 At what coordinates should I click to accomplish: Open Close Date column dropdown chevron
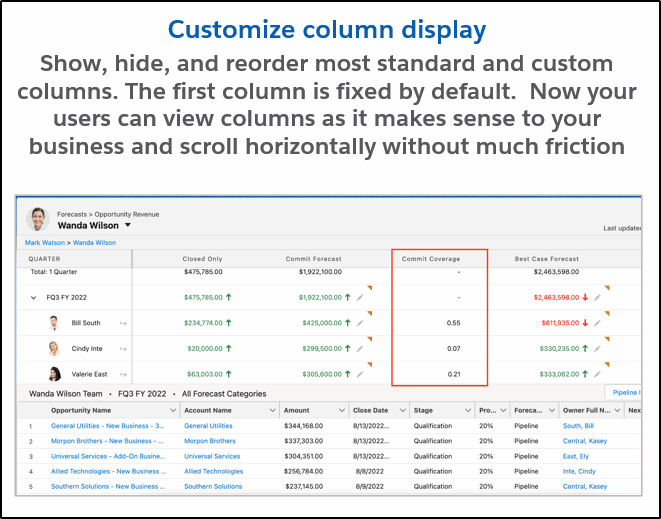pos(403,410)
